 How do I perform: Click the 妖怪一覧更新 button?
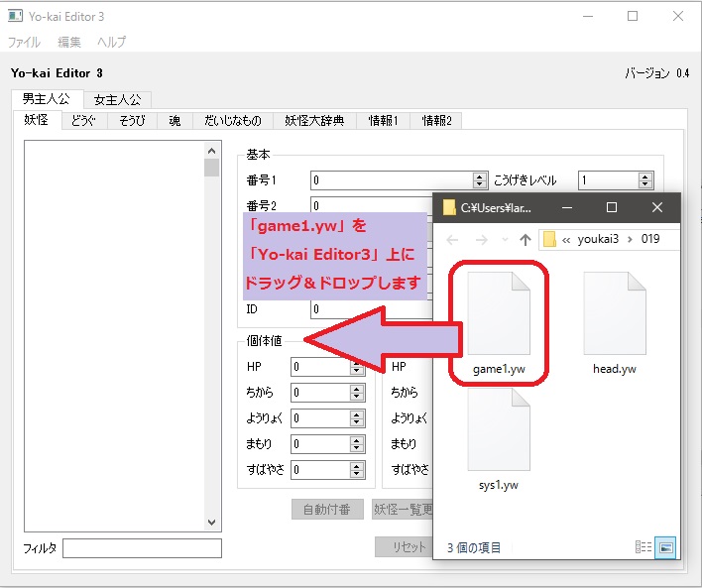coord(403,510)
